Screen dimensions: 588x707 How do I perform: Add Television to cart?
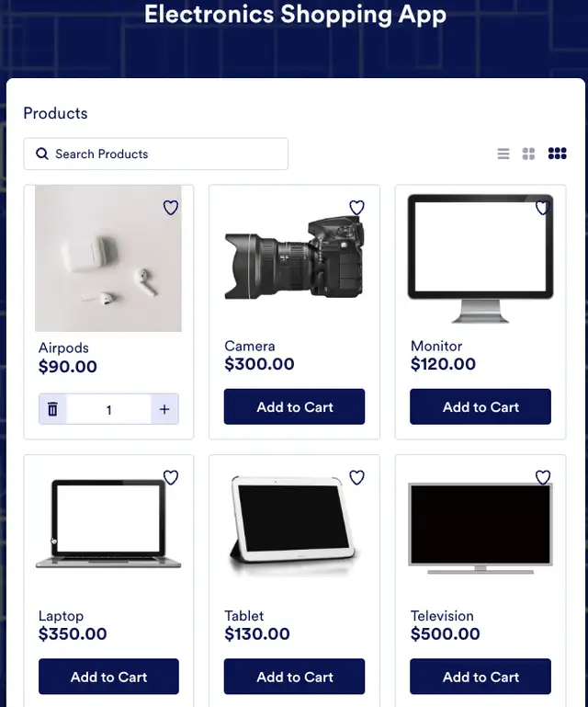point(481,677)
